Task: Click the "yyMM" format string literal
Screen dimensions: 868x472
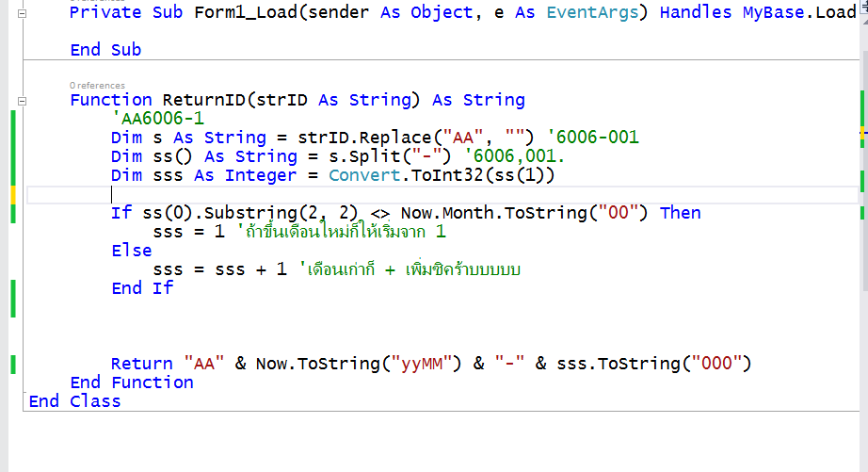Action: click(422, 364)
